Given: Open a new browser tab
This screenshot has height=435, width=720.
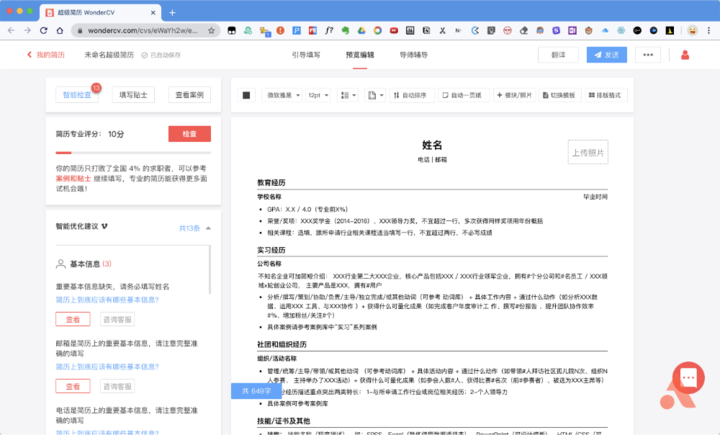Looking at the screenshot, I should tap(172, 12).
